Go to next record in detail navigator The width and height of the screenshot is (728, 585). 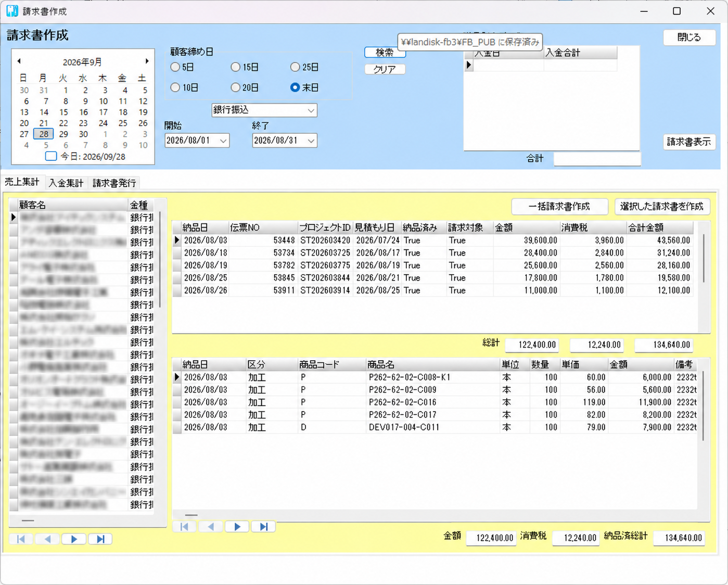pyautogui.click(x=237, y=527)
